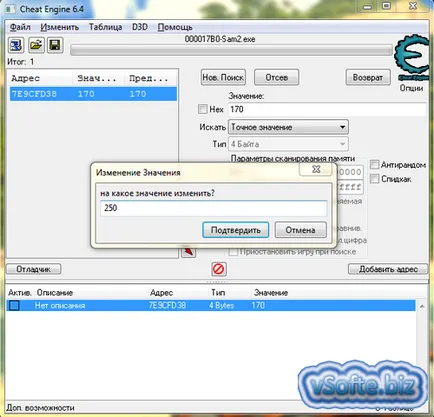Click the scan progress bar
434x417 pixels.
[231, 51]
